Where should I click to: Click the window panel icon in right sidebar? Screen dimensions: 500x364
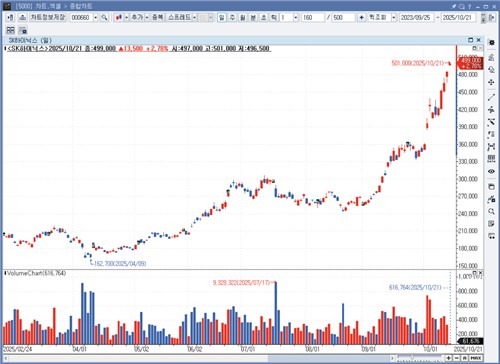point(491,187)
